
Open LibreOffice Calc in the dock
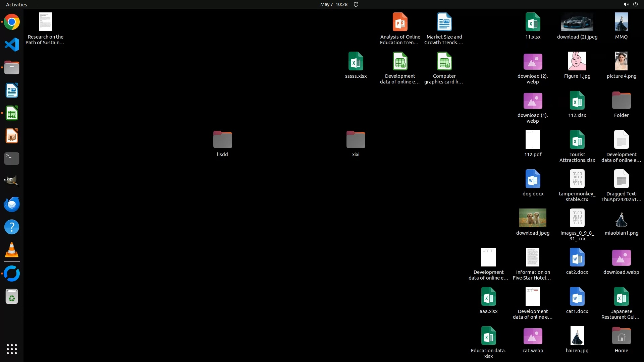[12, 113]
